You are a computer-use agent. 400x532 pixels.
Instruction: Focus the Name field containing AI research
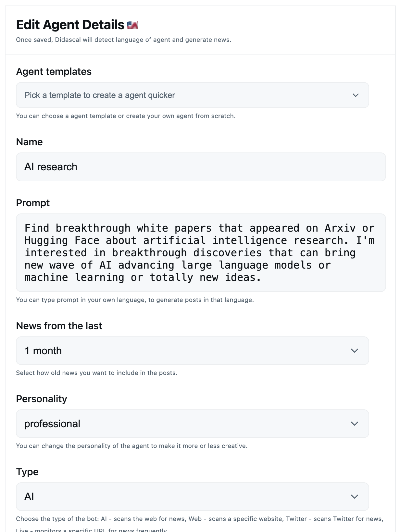pyautogui.click(x=201, y=167)
